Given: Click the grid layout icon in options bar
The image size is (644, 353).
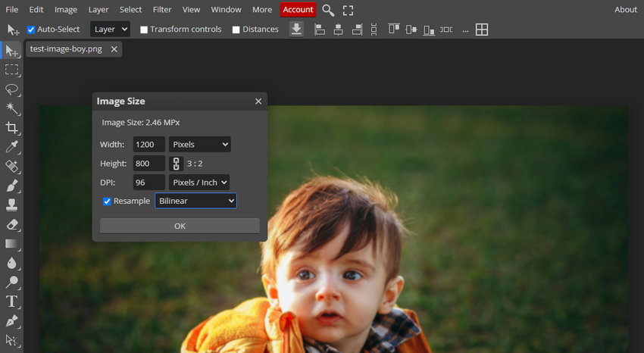Looking at the screenshot, I should (482, 30).
